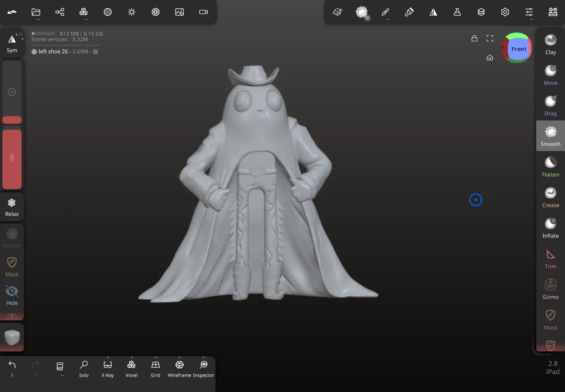Open the painting pencil menu
This screenshot has width=565, height=392.
[386, 12]
